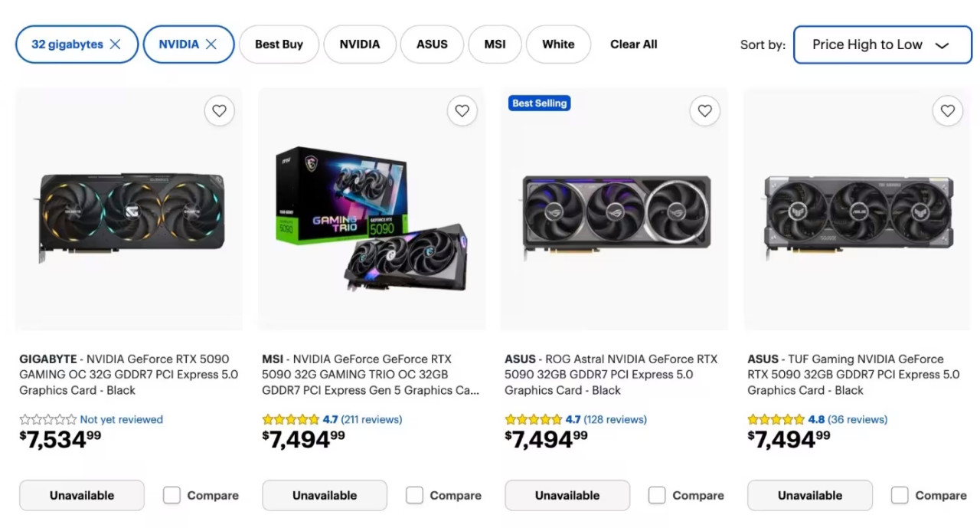Click the ASUS TUF star rating icons
Image resolution: width=980 pixels, height=528 pixels.
776,419
